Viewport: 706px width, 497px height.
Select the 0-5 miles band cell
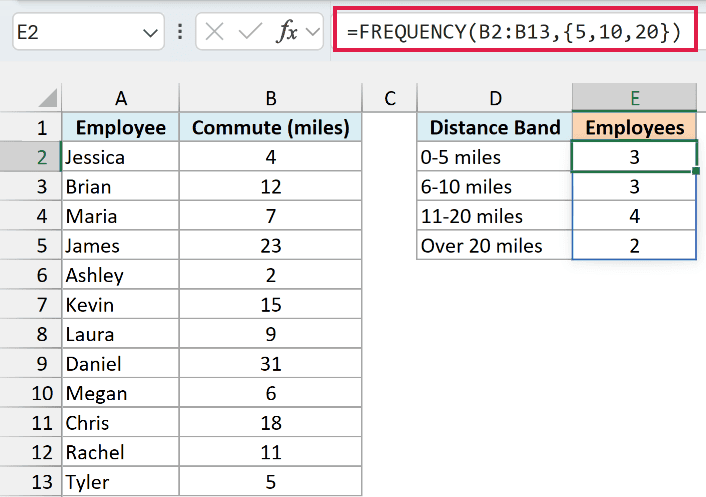pyautogui.click(x=495, y=157)
